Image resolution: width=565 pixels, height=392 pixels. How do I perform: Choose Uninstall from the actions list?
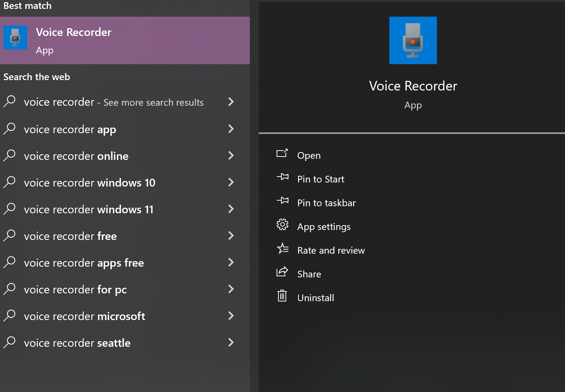[x=316, y=298]
